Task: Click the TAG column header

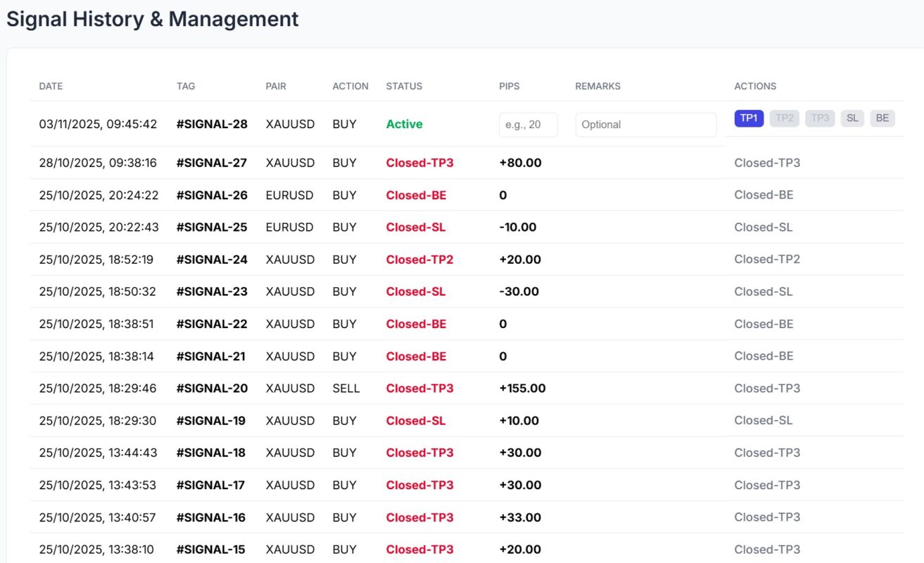Action: pyautogui.click(x=186, y=86)
